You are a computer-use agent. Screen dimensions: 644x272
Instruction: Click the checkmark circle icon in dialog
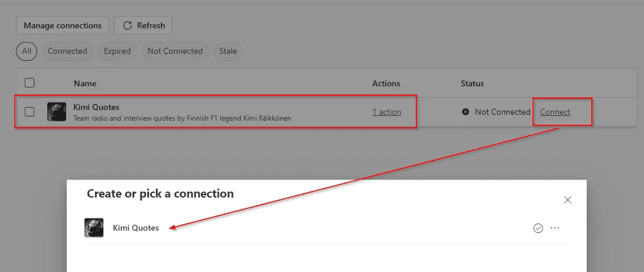pos(538,228)
